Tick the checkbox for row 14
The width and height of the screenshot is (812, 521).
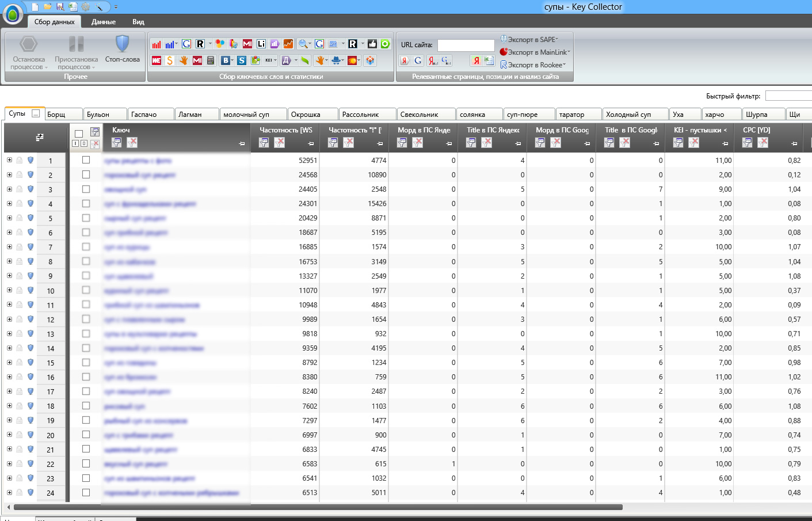[86, 348]
